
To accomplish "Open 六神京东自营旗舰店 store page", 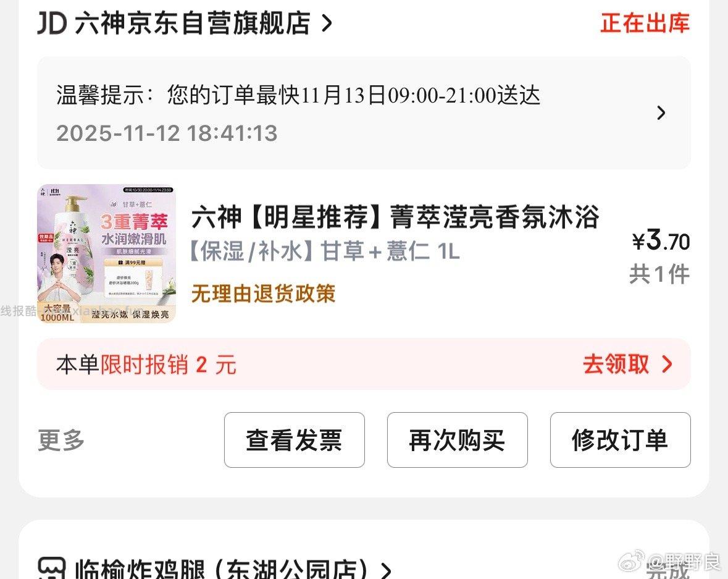I will pos(192,23).
